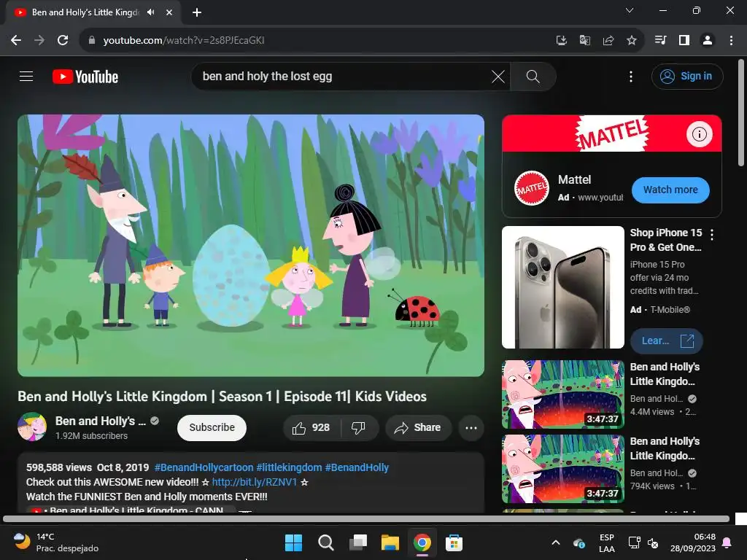Click the notification bell icon in system tray

tap(727, 542)
